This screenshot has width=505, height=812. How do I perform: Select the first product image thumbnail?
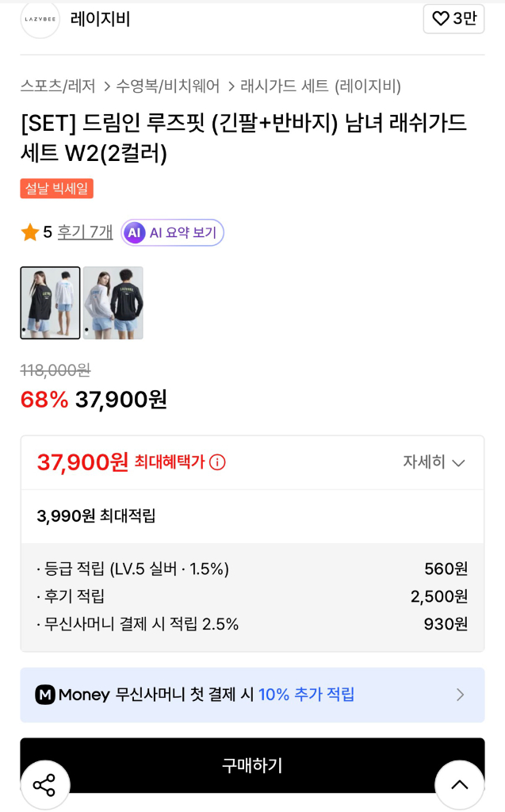click(x=50, y=303)
